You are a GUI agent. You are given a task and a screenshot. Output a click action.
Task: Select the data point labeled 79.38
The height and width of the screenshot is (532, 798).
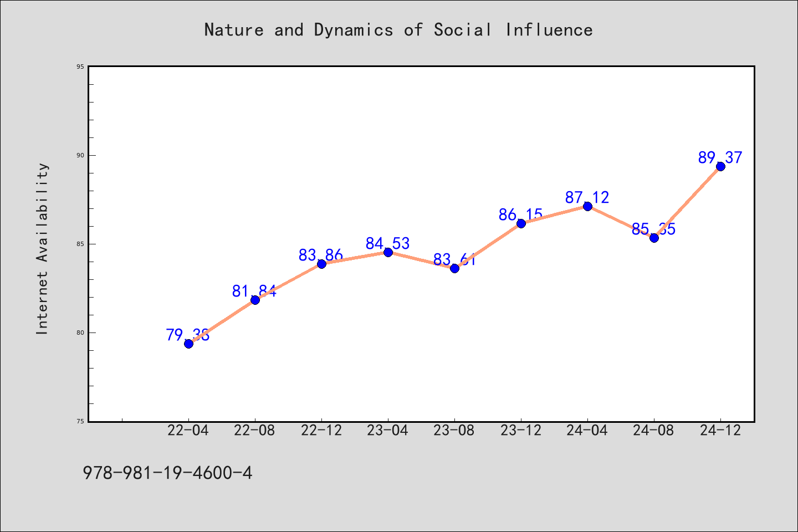[x=188, y=344]
